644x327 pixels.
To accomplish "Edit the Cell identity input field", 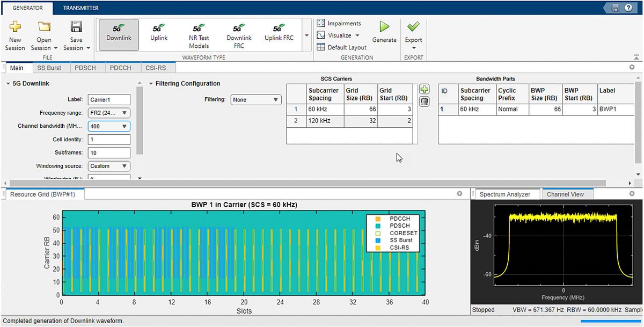I will pyautogui.click(x=109, y=139).
